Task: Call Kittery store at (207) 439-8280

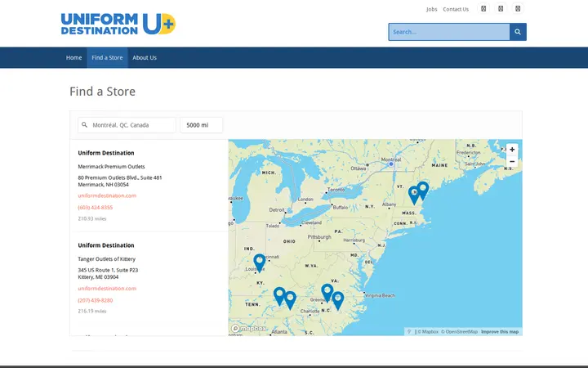Action: click(x=96, y=300)
